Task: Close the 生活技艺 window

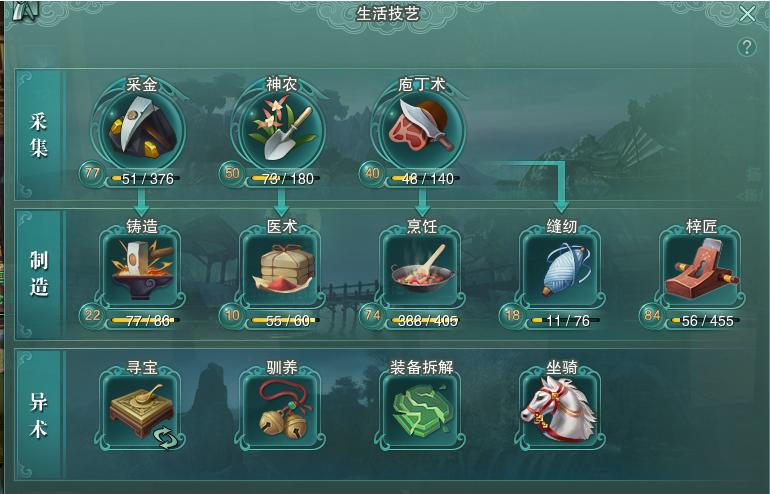Action: 747,14
